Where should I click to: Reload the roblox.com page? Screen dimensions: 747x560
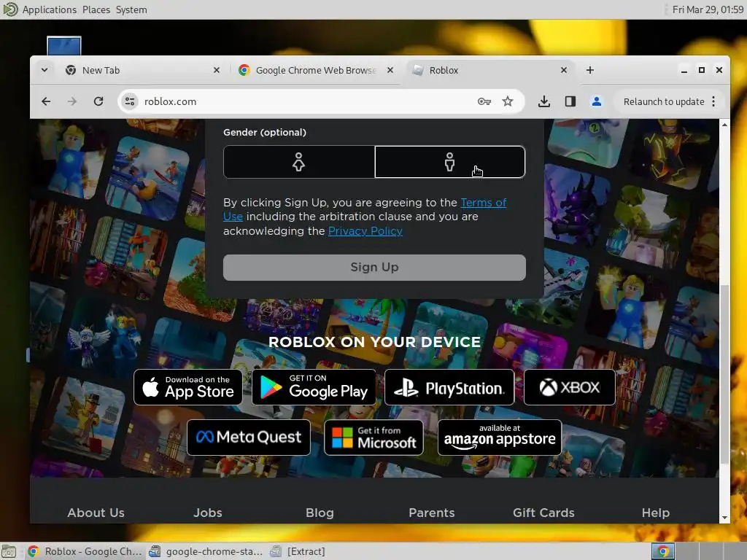[98, 101]
